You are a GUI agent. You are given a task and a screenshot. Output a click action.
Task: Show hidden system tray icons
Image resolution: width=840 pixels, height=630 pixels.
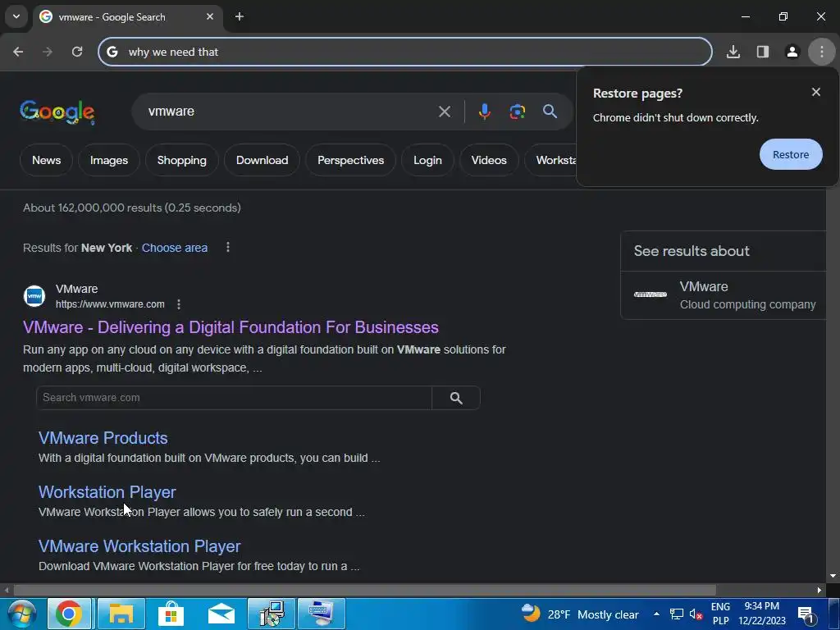[656, 614]
